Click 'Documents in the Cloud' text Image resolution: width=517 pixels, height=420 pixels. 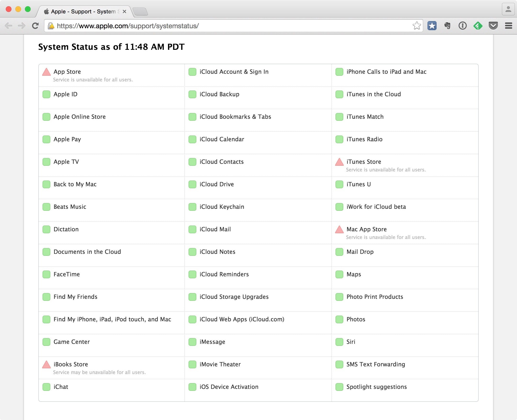(x=87, y=252)
